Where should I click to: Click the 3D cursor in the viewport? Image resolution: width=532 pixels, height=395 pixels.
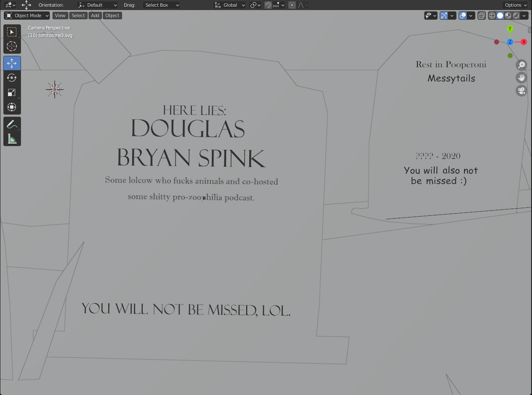tap(55, 89)
